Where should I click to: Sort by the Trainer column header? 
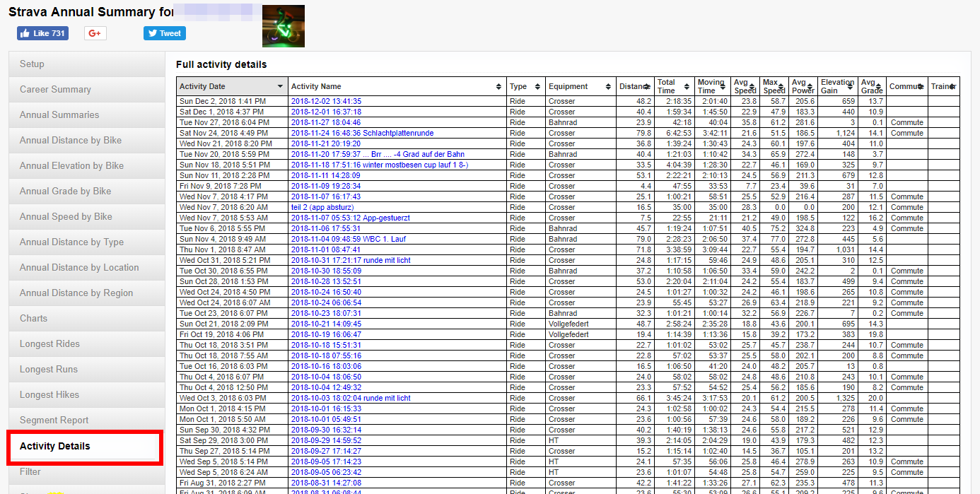pyautogui.click(x=943, y=86)
